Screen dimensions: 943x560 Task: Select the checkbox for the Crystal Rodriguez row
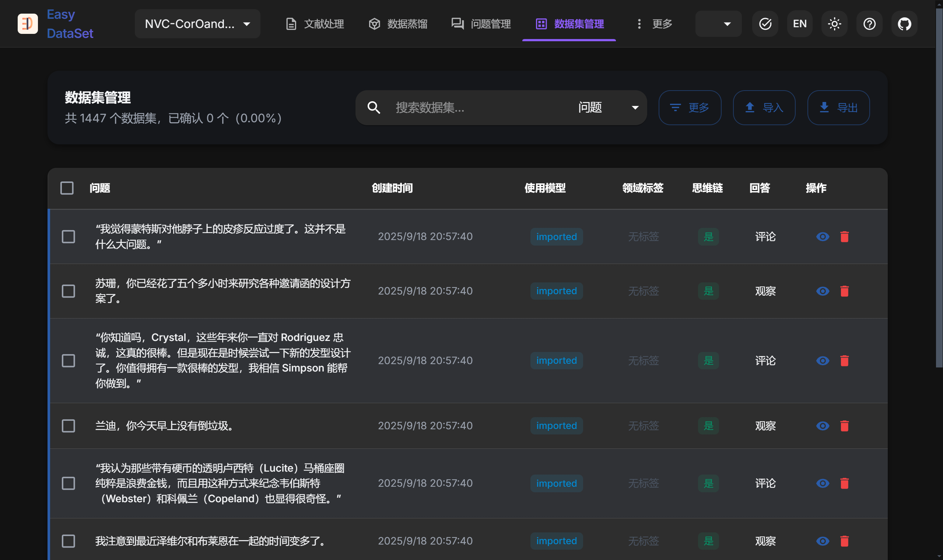tap(68, 360)
